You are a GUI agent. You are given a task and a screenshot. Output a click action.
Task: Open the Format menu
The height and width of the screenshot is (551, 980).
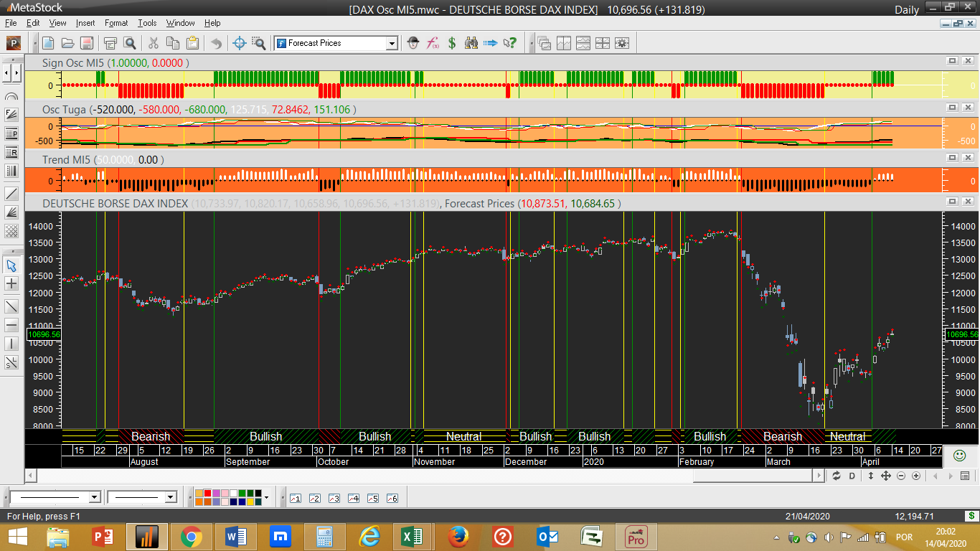[116, 23]
